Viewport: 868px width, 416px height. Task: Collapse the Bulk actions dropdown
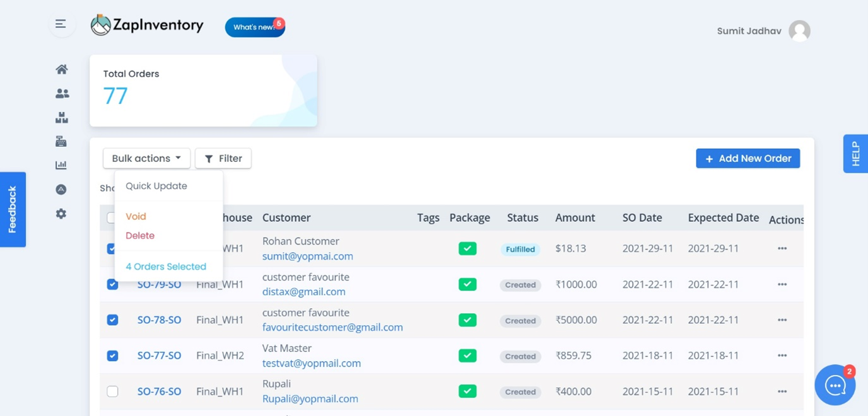(x=146, y=158)
